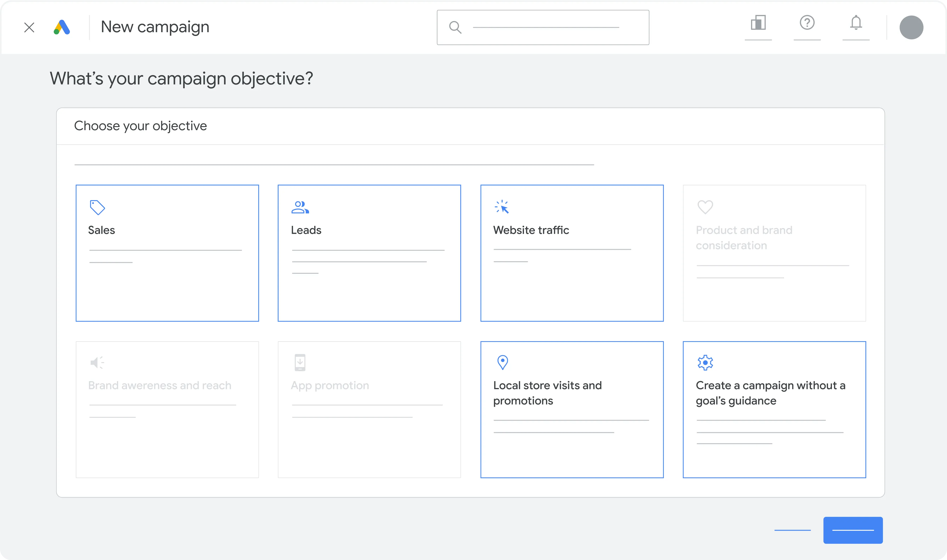Select the App promotion card

(369, 410)
